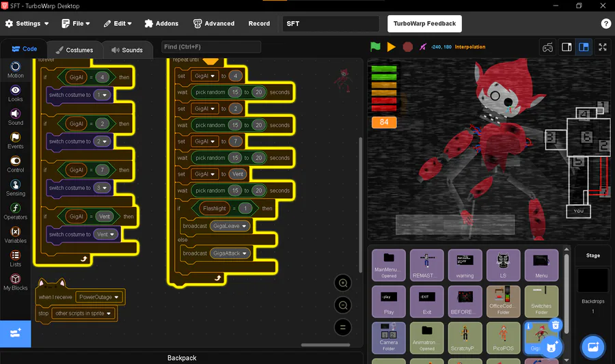This screenshot has height=364, width=615.
Task: Click the gamepad controller icon
Action: click(x=547, y=47)
